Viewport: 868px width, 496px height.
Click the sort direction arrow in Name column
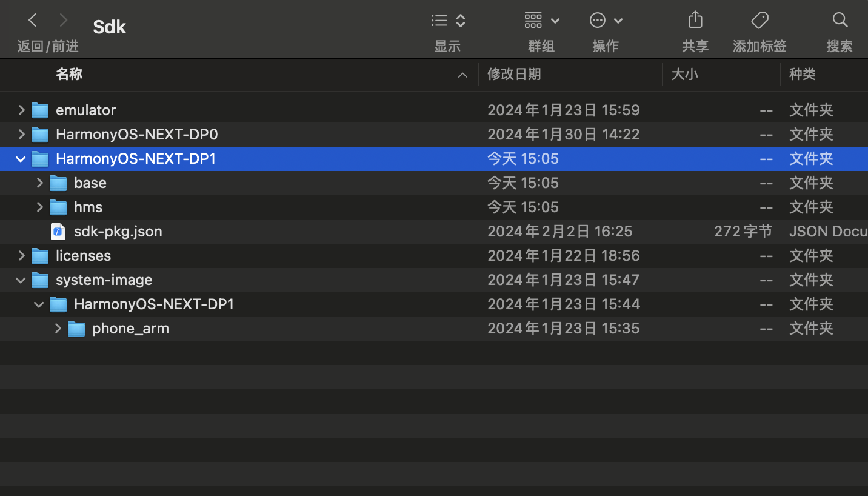pos(462,75)
